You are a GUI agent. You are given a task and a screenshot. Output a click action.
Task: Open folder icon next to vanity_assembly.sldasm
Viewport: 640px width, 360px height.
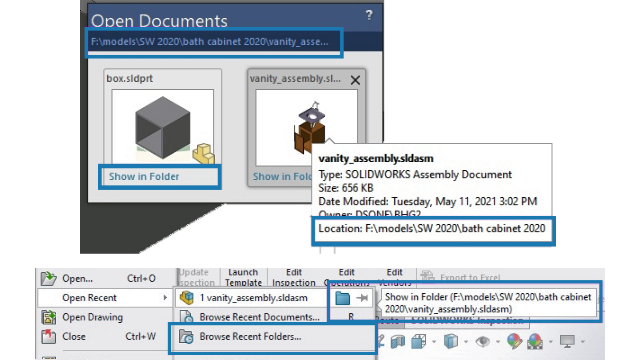tap(342, 298)
